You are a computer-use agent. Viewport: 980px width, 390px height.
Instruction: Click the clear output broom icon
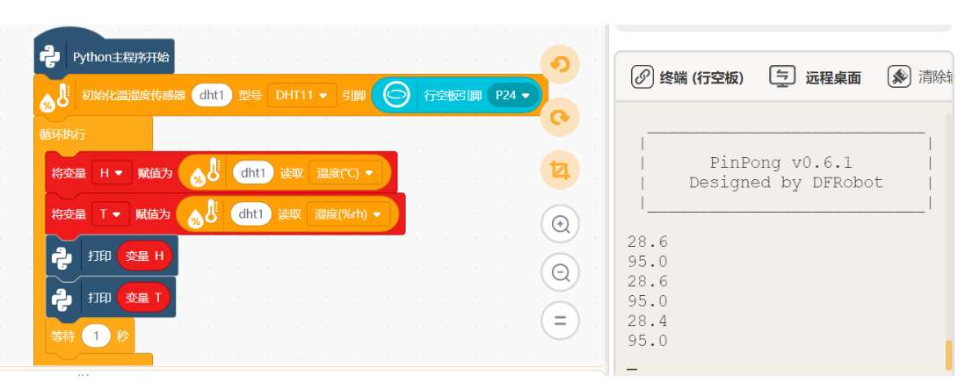(x=899, y=77)
